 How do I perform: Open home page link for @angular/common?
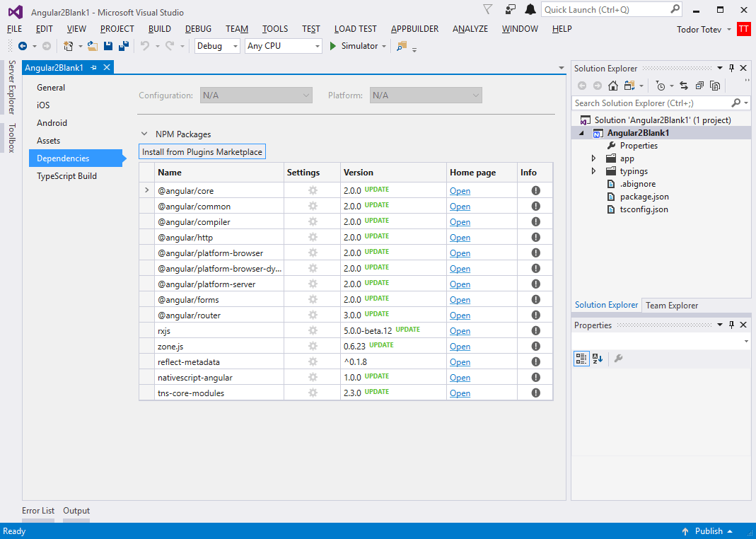click(460, 207)
